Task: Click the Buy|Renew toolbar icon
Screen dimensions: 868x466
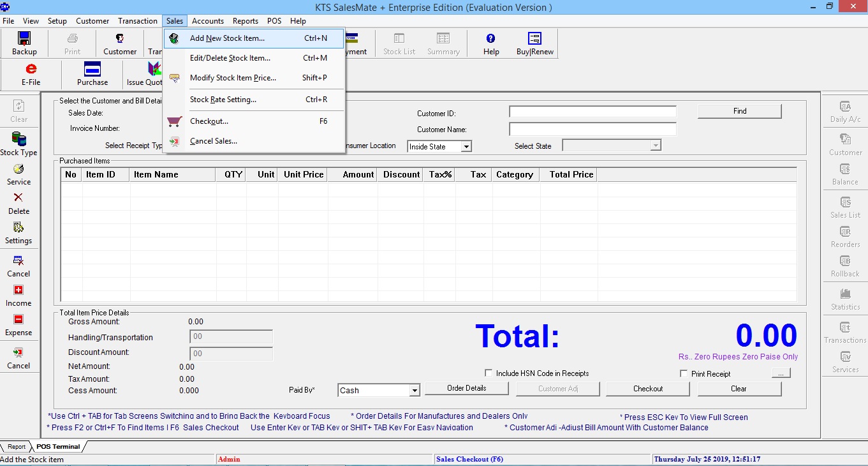Action: click(x=535, y=38)
